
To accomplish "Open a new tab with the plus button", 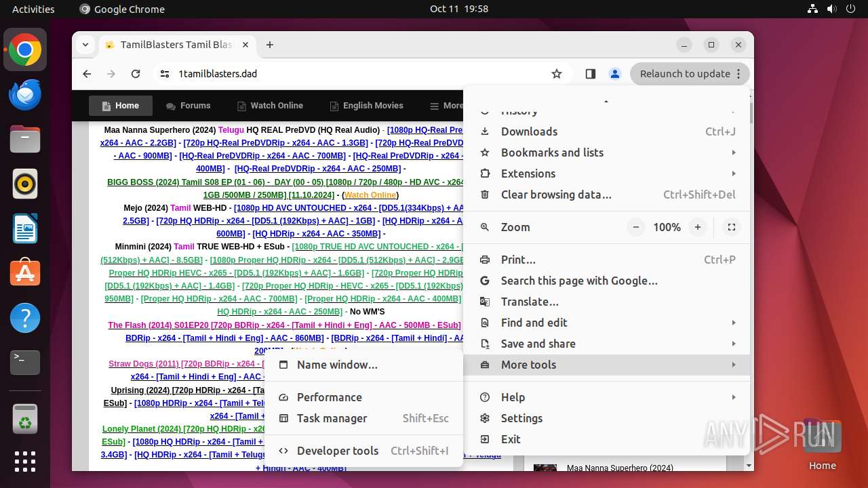I will click(270, 45).
